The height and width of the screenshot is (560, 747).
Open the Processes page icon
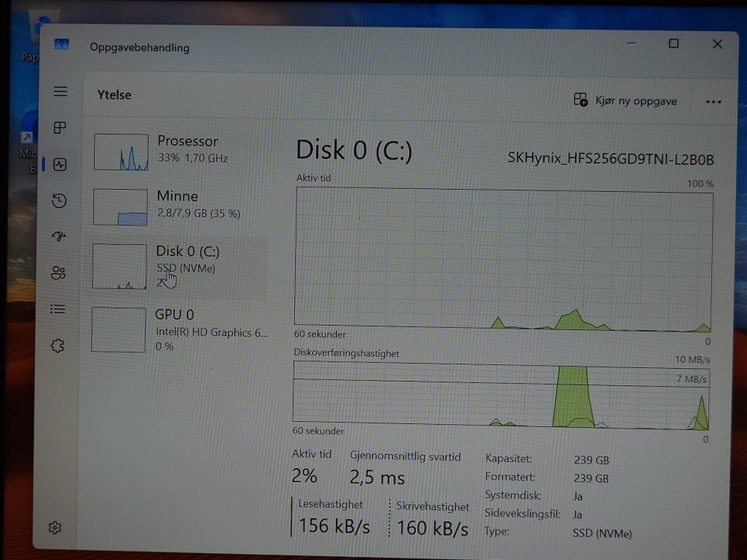(x=60, y=128)
